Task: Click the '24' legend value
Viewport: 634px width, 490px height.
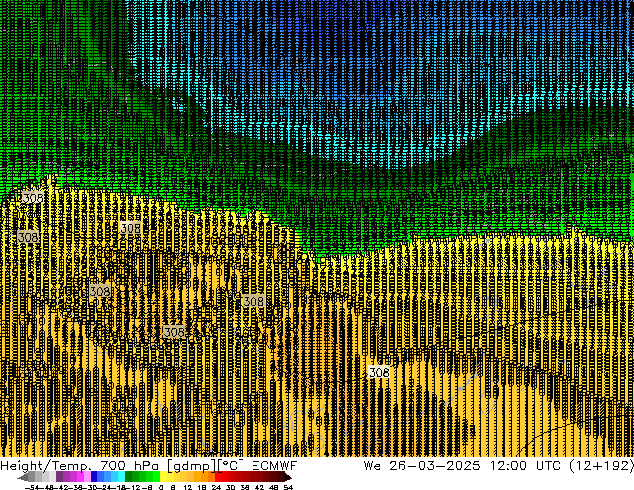Action: tap(216, 487)
